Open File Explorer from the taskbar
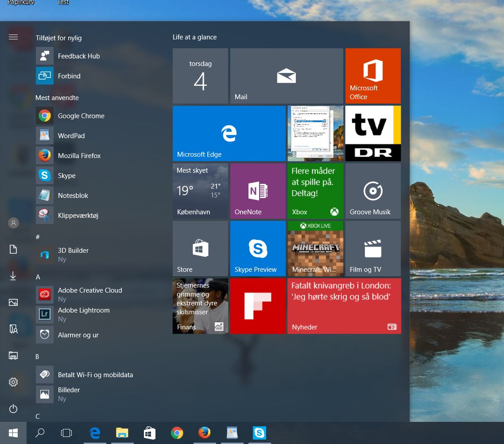Image resolution: width=504 pixels, height=444 pixels. pos(122,432)
